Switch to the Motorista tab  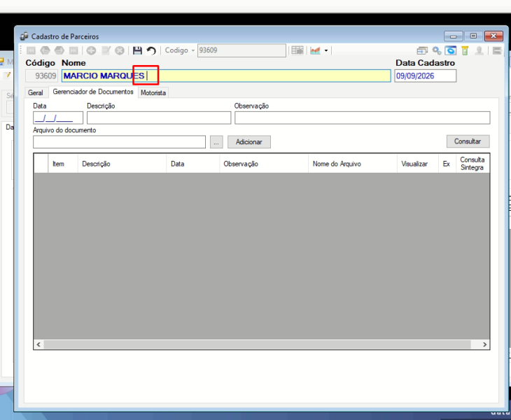153,92
